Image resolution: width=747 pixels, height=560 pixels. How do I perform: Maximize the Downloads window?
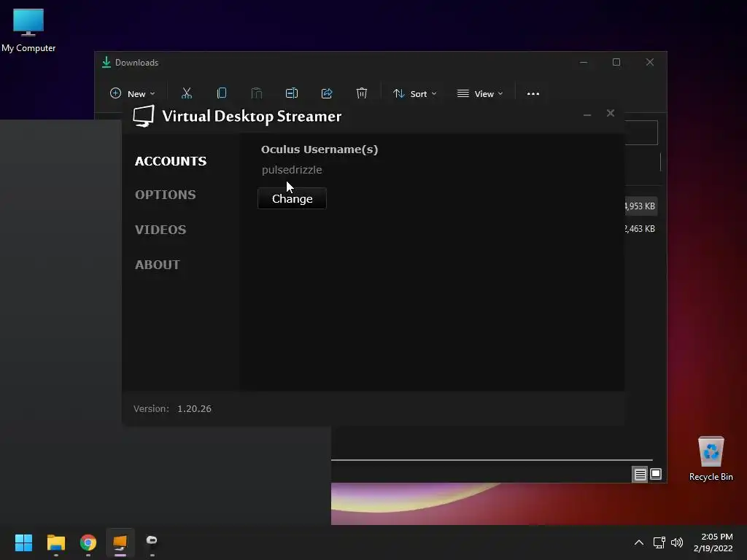tap(616, 63)
